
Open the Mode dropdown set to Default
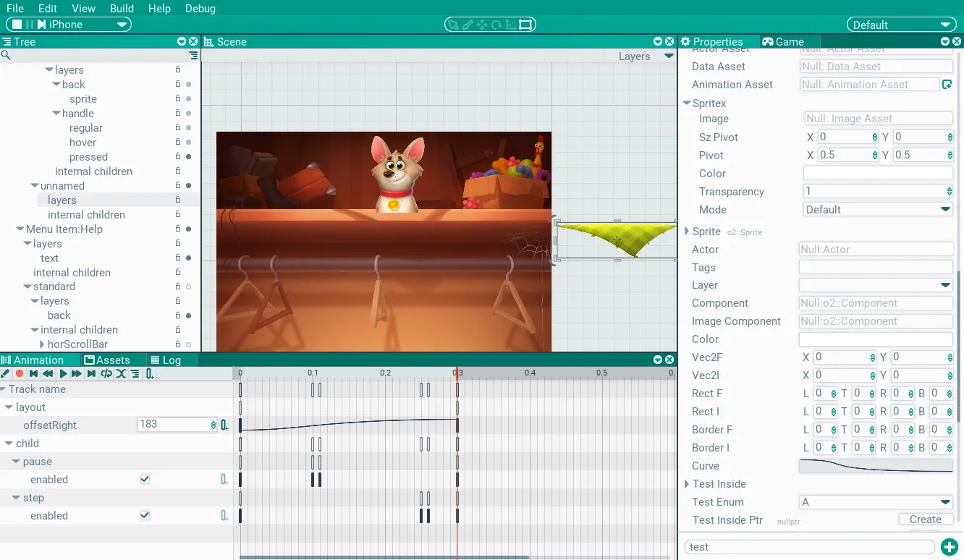[x=878, y=210]
